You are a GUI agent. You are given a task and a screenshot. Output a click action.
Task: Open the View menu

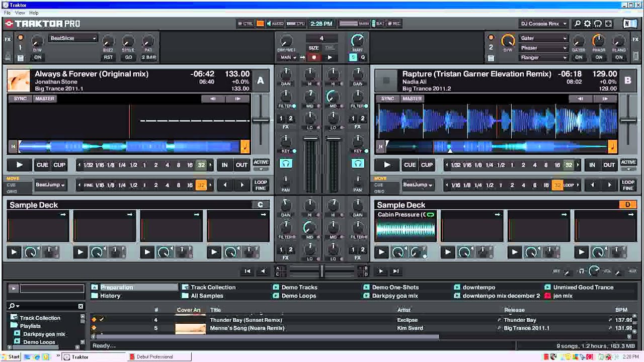click(20, 13)
